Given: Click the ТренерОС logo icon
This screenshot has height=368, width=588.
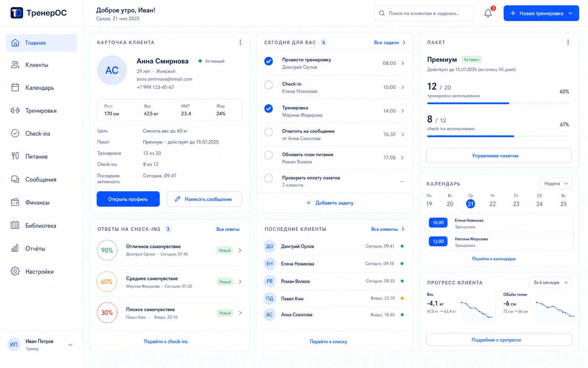Looking at the screenshot, I should click(17, 13).
